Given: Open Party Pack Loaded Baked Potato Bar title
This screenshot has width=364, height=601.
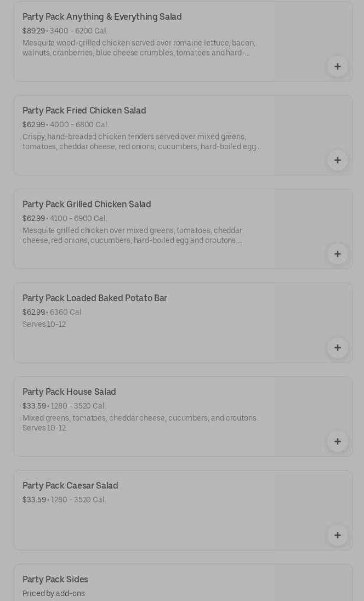Looking at the screenshot, I should coord(94,298).
